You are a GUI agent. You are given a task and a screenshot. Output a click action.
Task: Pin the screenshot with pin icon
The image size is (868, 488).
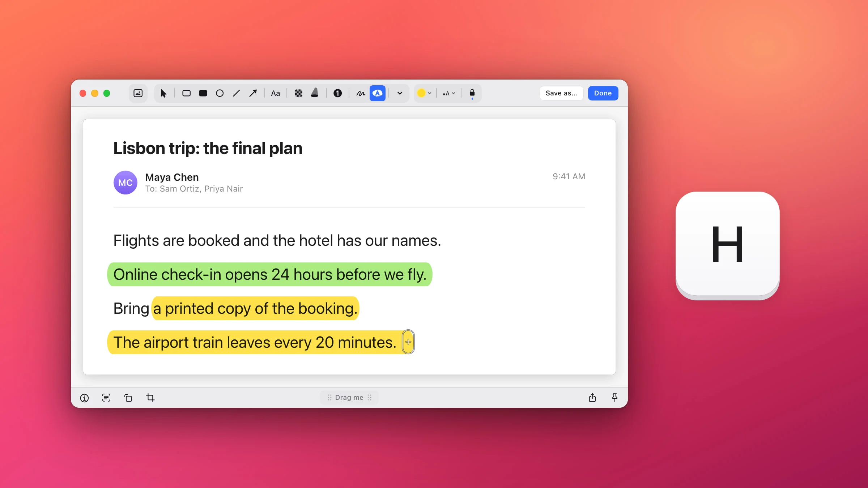pyautogui.click(x=615, y=398)
